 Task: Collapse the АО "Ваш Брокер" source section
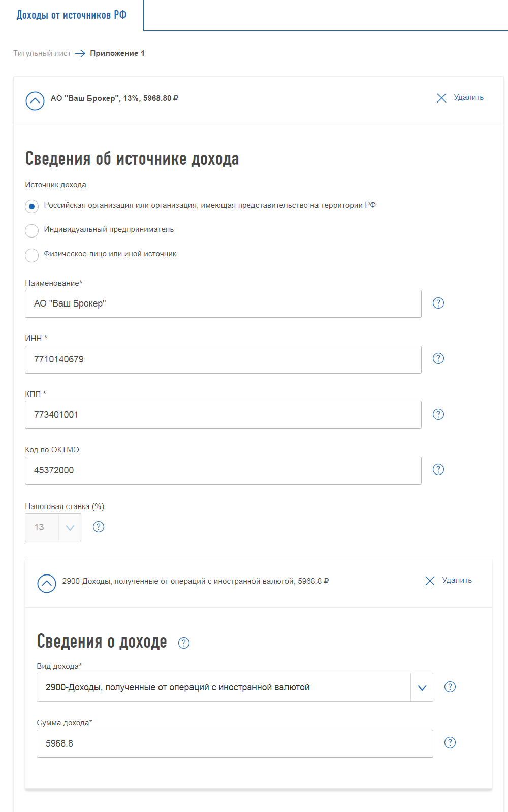click(x=35, y=100)
